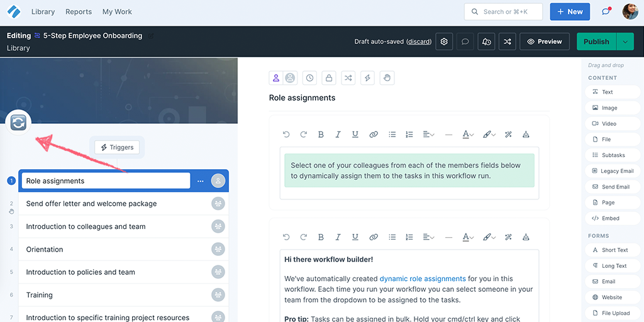The image size is (644, 322).
Task: Change the workflow cover refresh icon
Action: [19, 123]
